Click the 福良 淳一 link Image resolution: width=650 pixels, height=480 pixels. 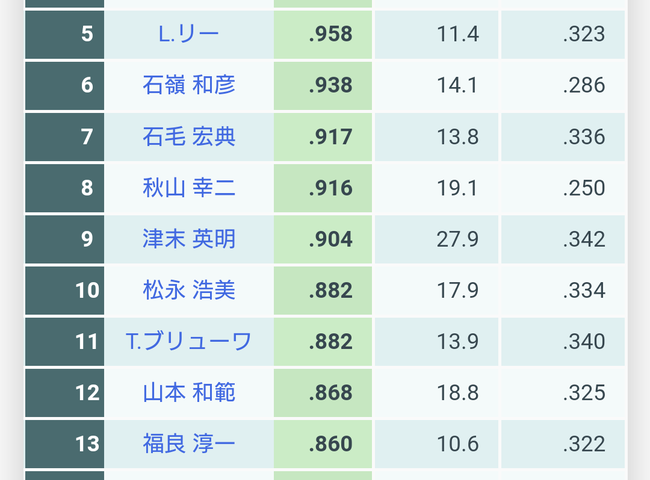pos(189,444)
